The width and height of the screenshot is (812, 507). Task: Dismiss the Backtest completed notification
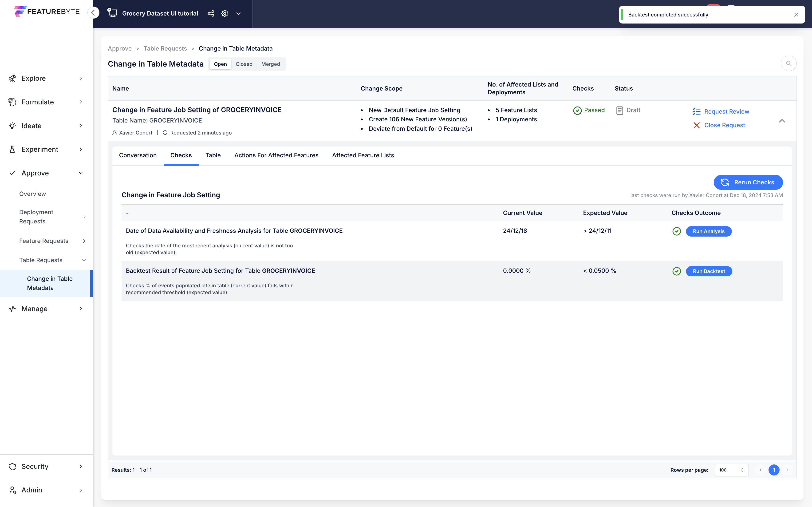click(796, 14)
